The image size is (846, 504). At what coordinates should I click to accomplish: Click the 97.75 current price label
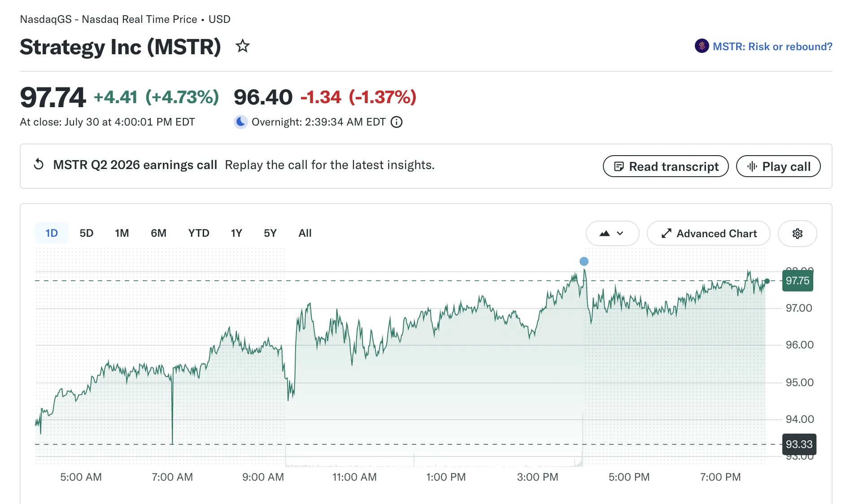pos(798,281)
